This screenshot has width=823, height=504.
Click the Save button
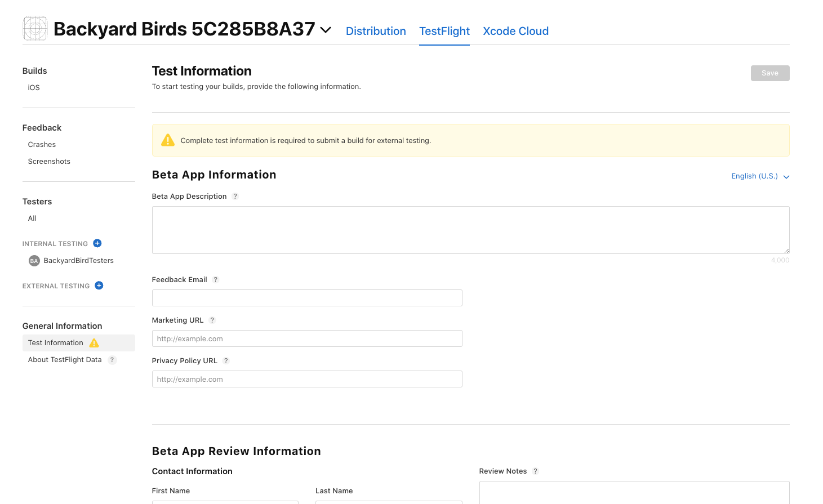click(770, 73)
